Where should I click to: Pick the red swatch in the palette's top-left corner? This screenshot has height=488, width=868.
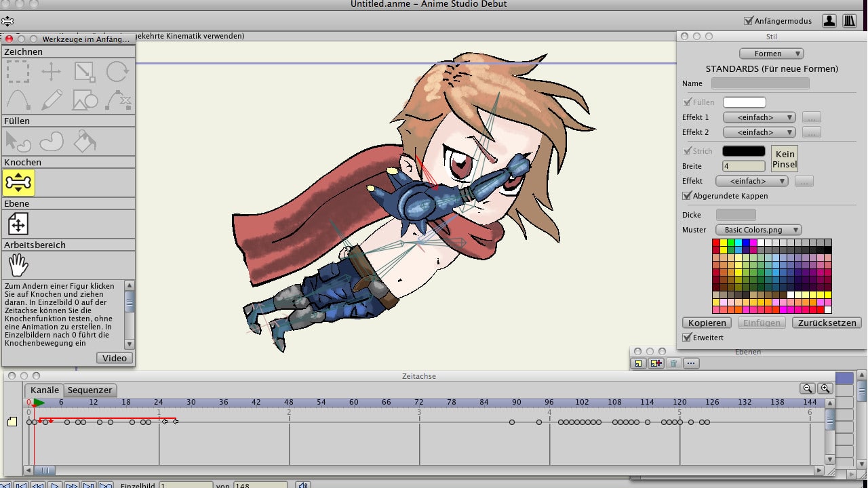click(716, 243)
